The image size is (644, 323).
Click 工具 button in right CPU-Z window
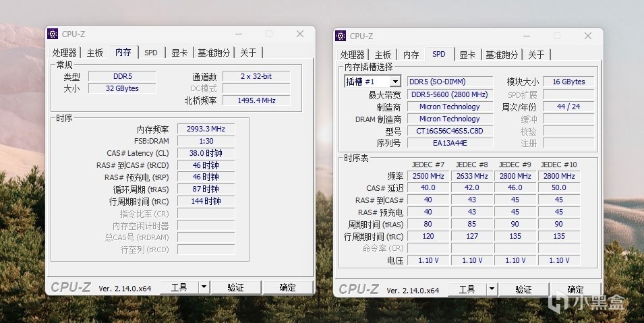point(467,290)
